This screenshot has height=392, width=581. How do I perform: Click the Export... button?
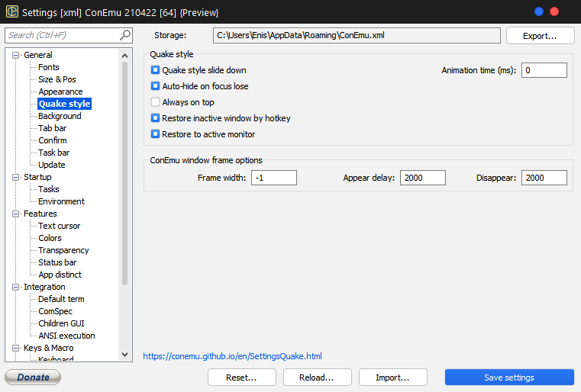540,36
